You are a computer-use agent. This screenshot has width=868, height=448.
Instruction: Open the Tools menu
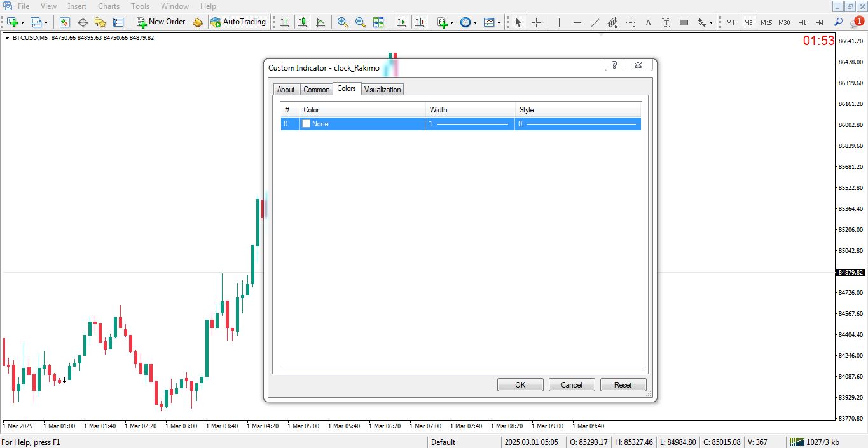pyautogui.click(x=140, y=6)
